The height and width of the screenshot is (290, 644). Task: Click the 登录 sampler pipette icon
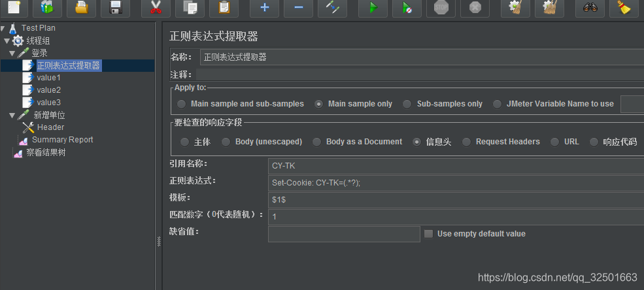[23, 53]
